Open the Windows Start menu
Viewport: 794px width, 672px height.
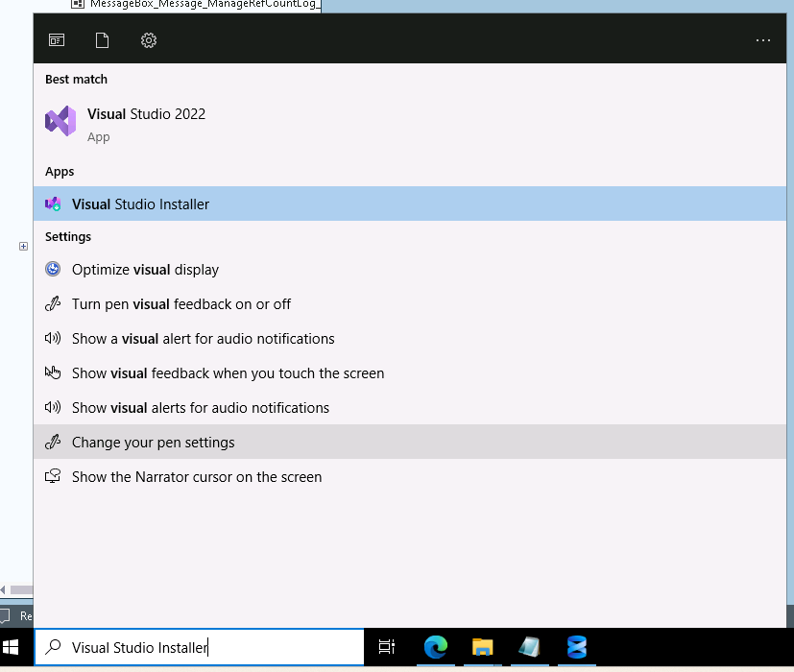coord(11,647)
